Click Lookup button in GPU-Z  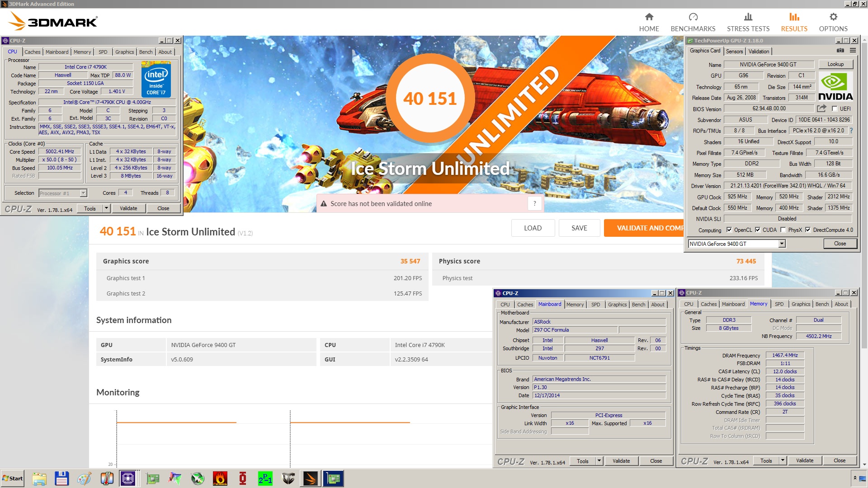(835, 64)
